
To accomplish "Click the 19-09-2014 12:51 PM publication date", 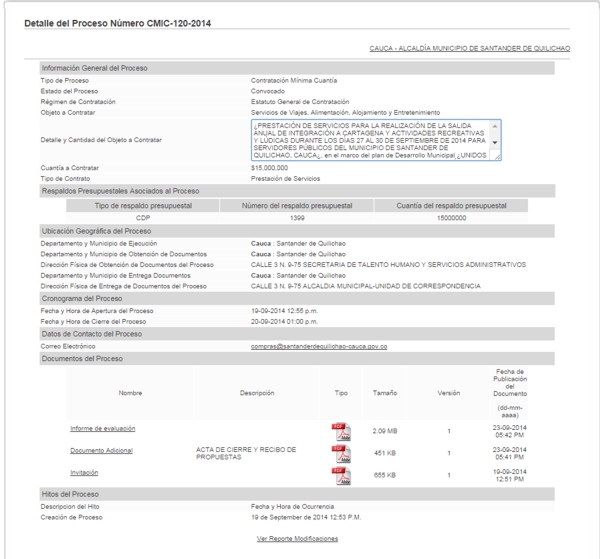I will pyautogui.click(x=510, y=475).
